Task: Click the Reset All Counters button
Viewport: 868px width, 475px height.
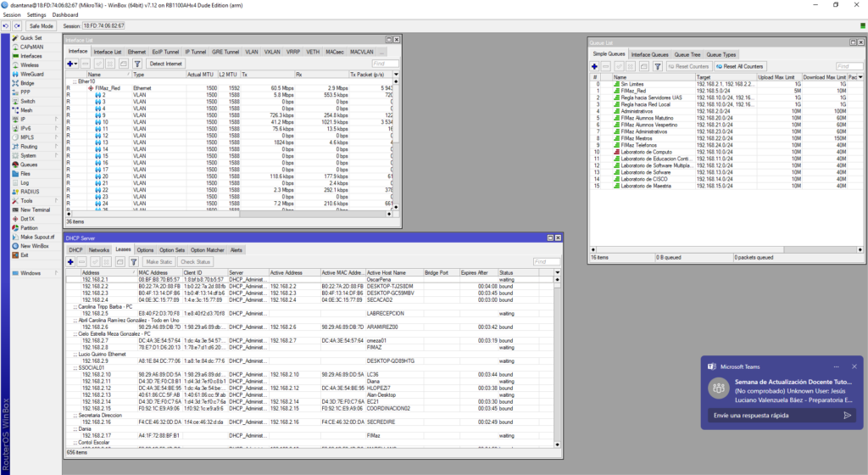Action: (740, 66)
